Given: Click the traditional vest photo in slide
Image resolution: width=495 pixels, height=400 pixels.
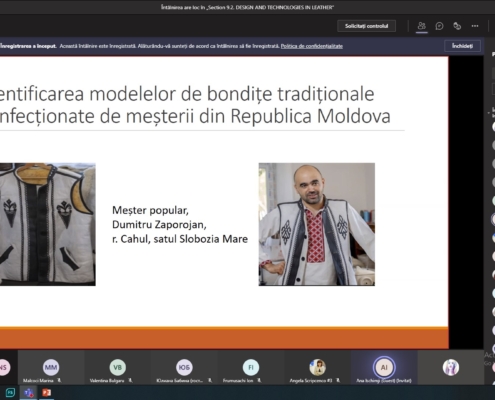Looking at the screenshot, I should [x=48, y=224].
